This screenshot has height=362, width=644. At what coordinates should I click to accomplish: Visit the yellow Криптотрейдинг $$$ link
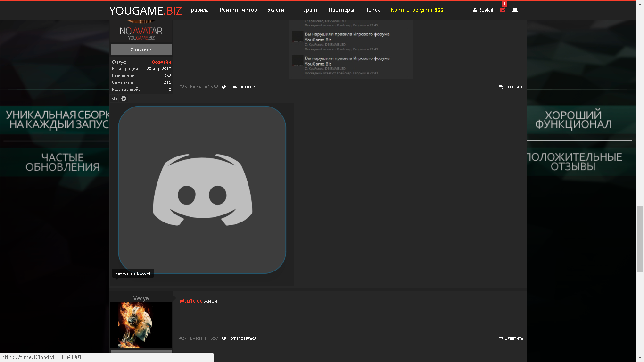417,10
